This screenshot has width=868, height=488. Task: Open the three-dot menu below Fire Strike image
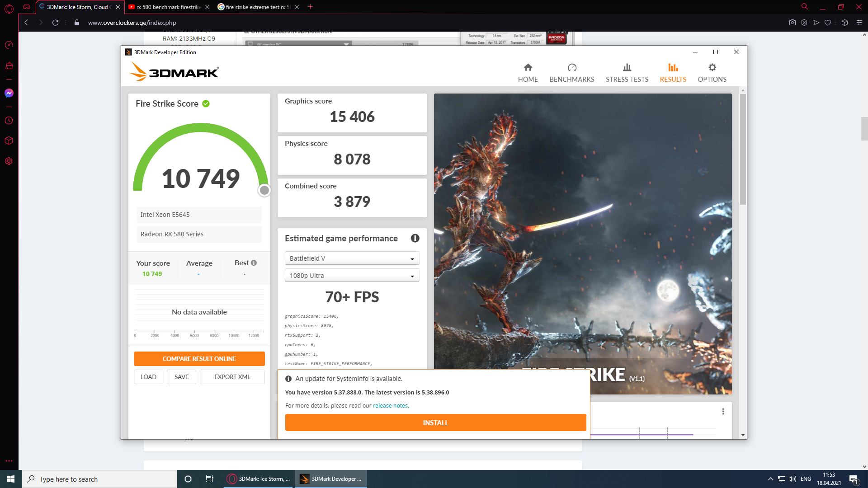pyautogui.click(x=723, y=411)
